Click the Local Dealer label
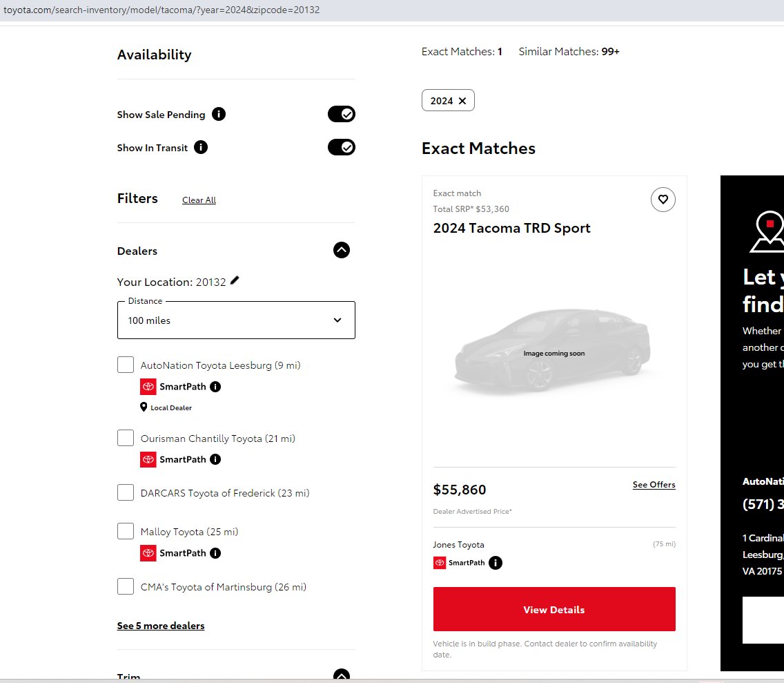 click(171, 408)
